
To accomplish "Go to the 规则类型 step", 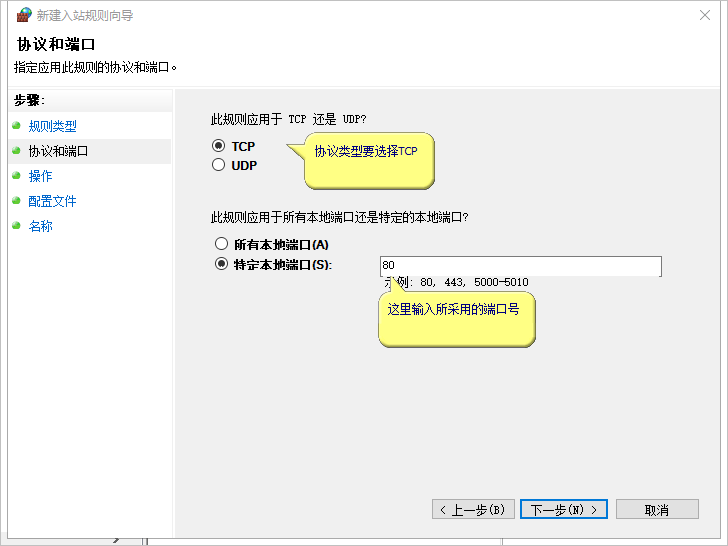I will pyautogui.click(x=52, y=126).
